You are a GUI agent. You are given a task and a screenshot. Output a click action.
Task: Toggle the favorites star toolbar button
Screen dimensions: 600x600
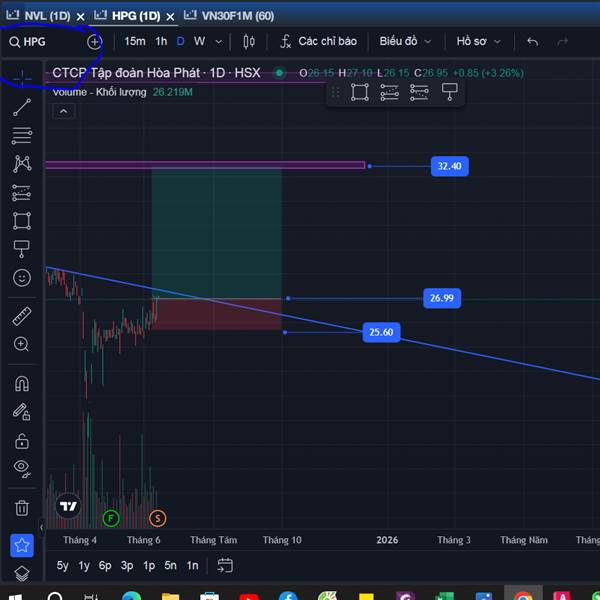[22, 545]
